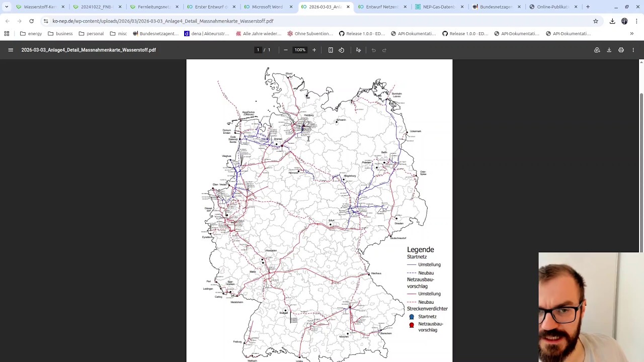Screen dimensions: 644x362
Task: Open a new browser tab
Action: click(x=588, y=7)
